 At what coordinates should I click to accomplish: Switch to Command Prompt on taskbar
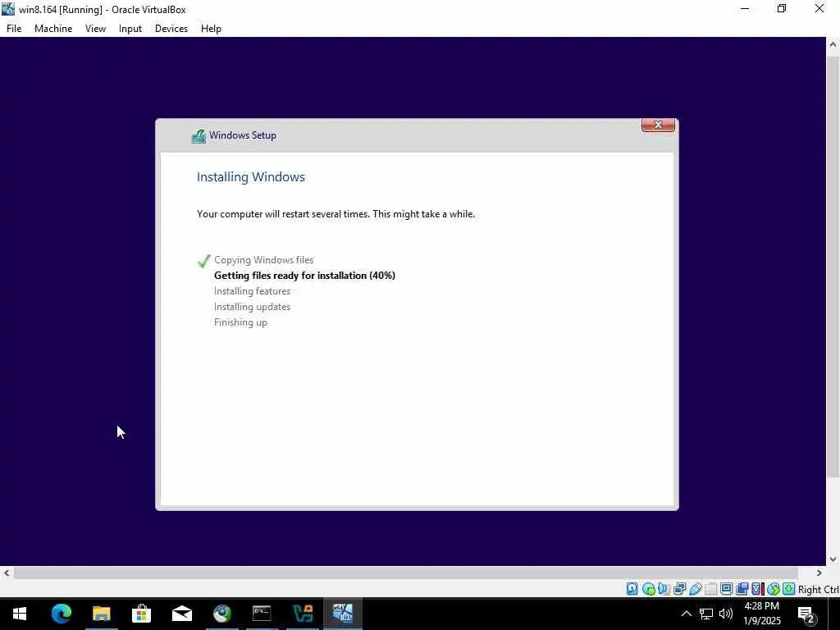tap(262, 614)
